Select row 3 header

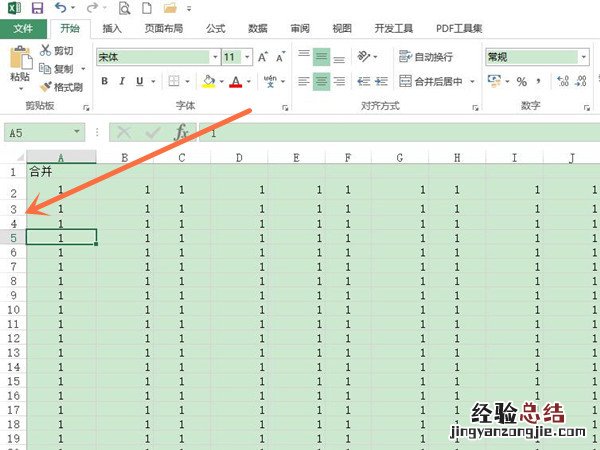coord(13,209)
